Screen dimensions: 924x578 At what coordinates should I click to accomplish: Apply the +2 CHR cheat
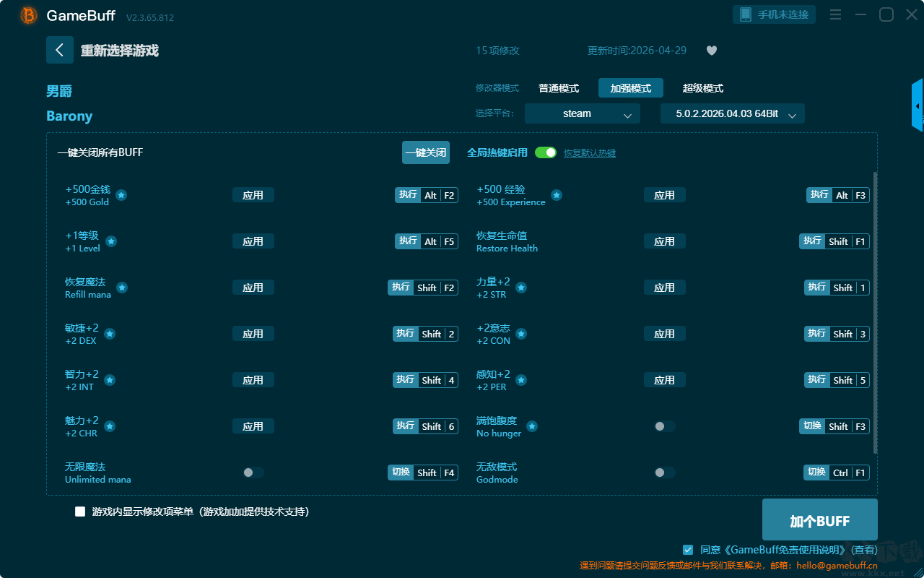coord(253,426)
